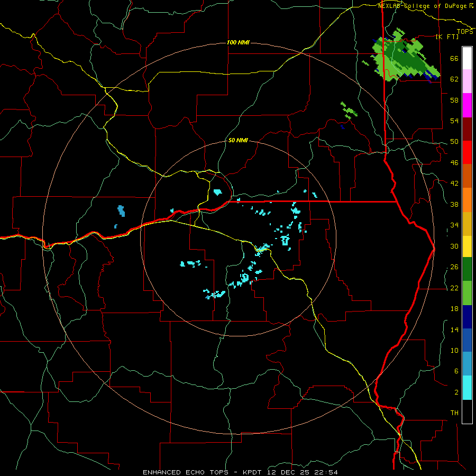Viewport: 476px width, 476px height.
Task: Click the 30 value on the legend
Action: point(454,246)
